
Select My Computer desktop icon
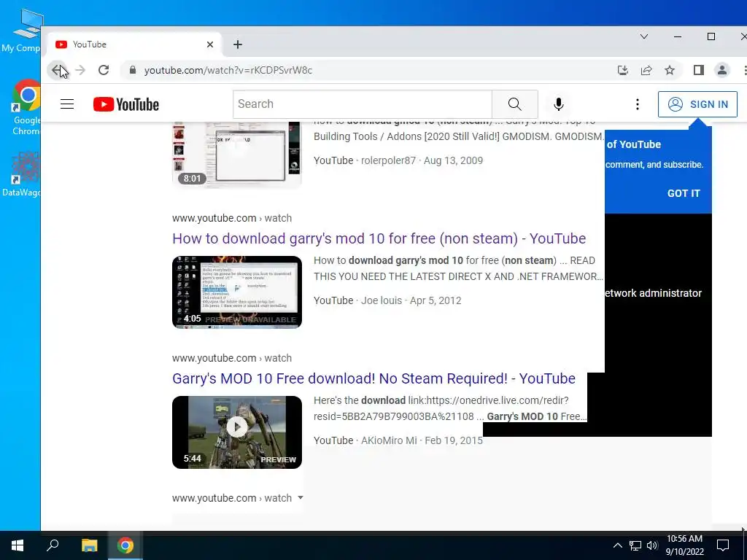(21, 31)
